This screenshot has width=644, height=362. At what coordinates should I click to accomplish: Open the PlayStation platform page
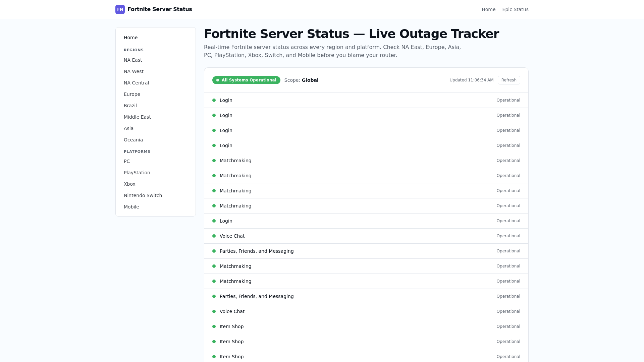coord(156,173)
